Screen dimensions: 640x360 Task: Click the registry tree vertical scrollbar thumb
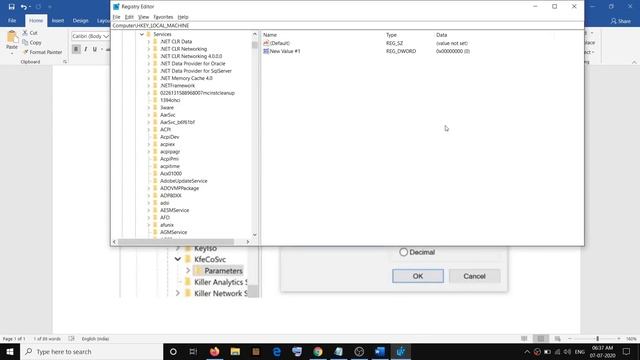[255, 45]
